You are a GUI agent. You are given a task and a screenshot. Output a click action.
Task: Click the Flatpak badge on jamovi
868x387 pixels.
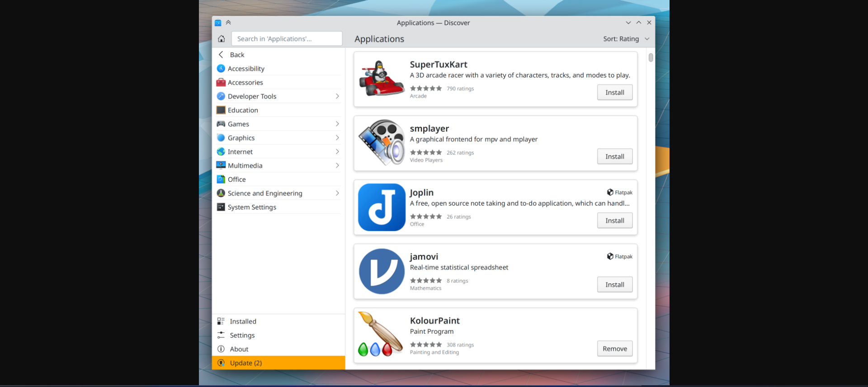coord(619,256)
